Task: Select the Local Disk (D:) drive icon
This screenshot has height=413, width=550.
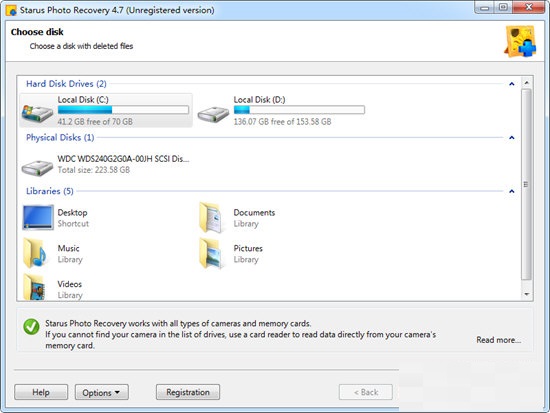Action: pos(213,114)
